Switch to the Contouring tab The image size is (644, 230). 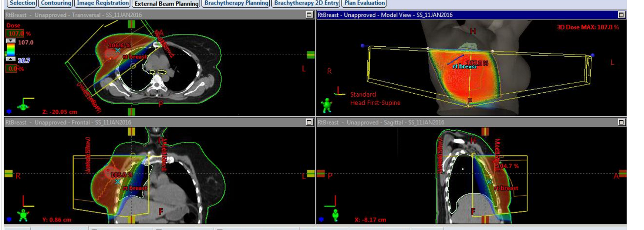(x=56, y=3)
